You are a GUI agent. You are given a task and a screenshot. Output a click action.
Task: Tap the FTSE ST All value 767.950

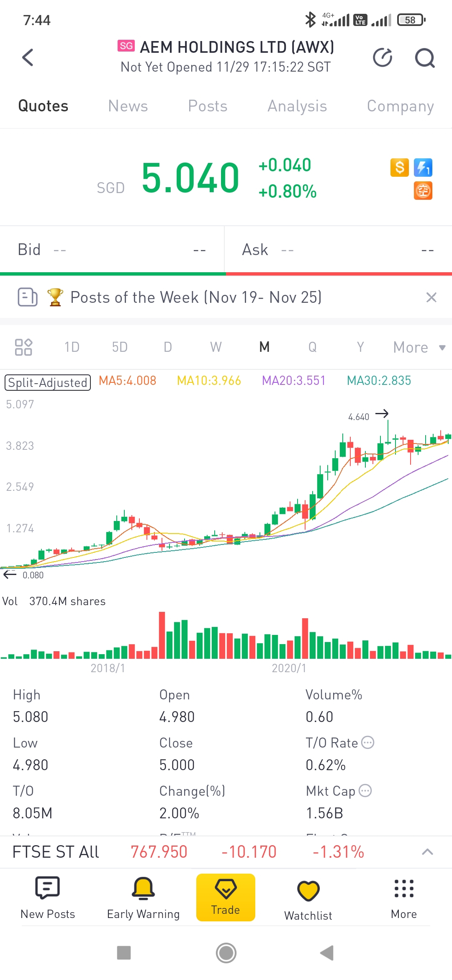[159, 852]
